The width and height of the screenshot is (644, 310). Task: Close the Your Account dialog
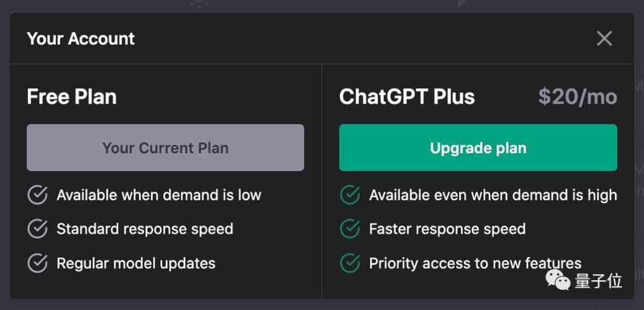point(604,38)
